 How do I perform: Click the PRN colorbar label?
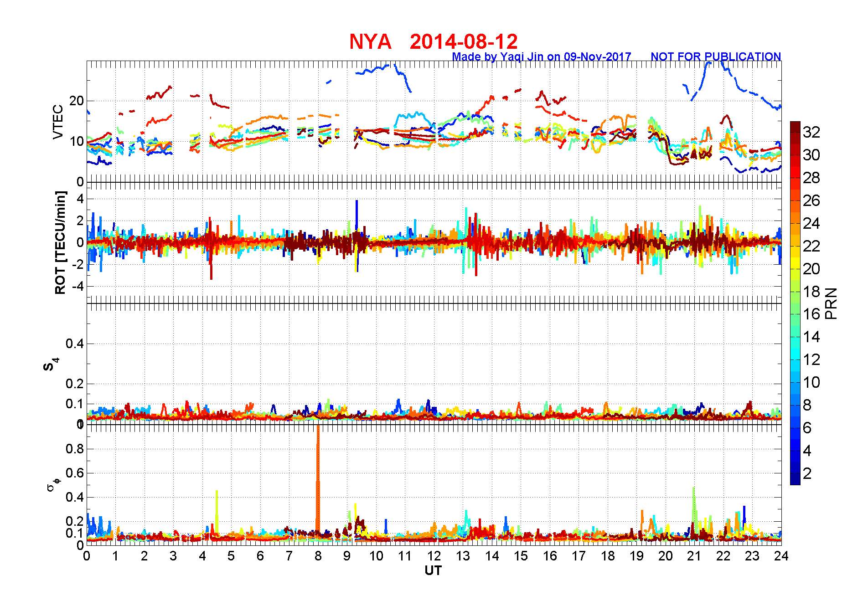coord(831,303)
